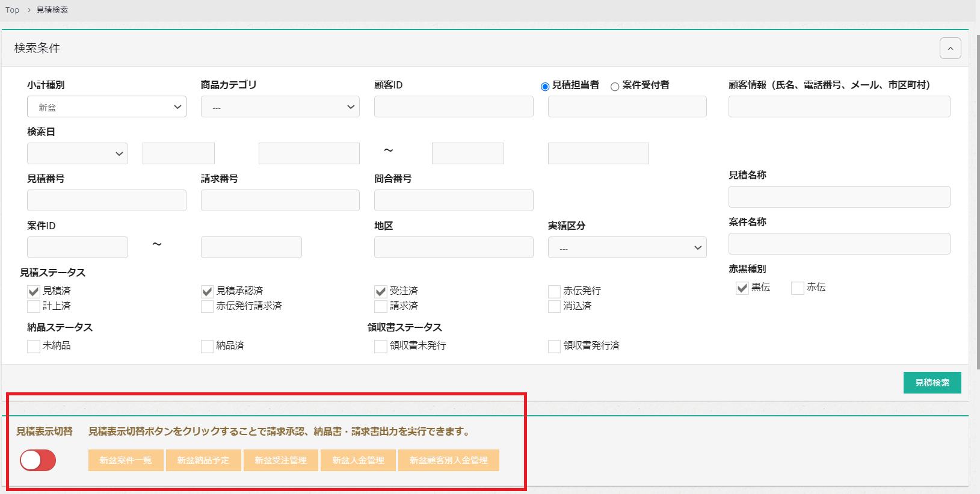980x494 pixels.
Task: Click the 新盆顧客別入金管理 button
Action: pos(448,460)
